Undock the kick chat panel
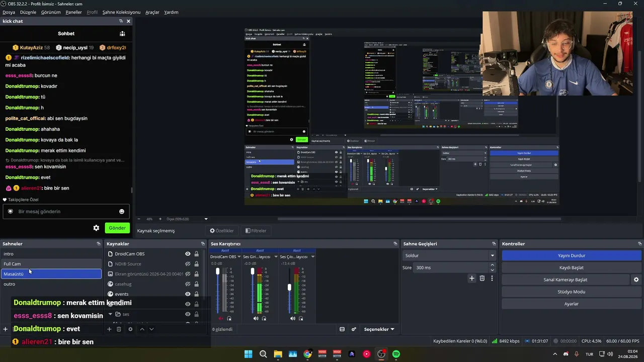Viewport: 644px width, 362px height. point(121,21)
